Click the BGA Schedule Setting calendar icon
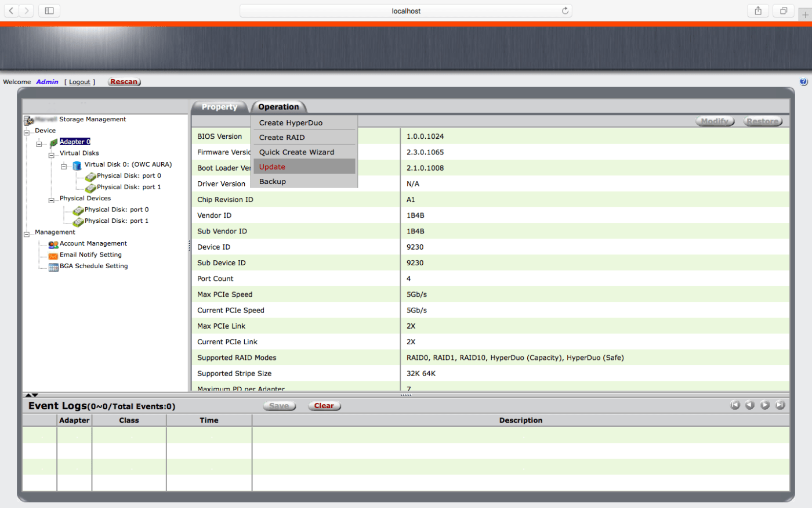Screen dimensions: 812x508 [53, 267]
